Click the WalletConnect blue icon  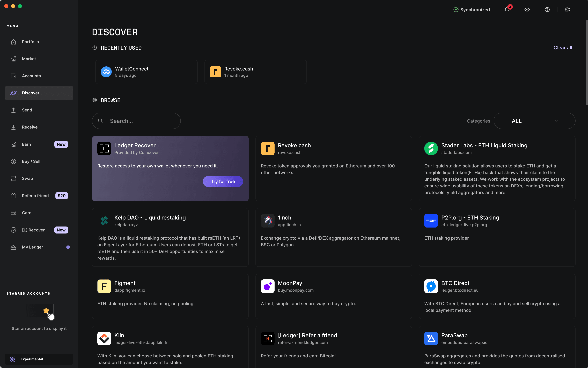106,72
